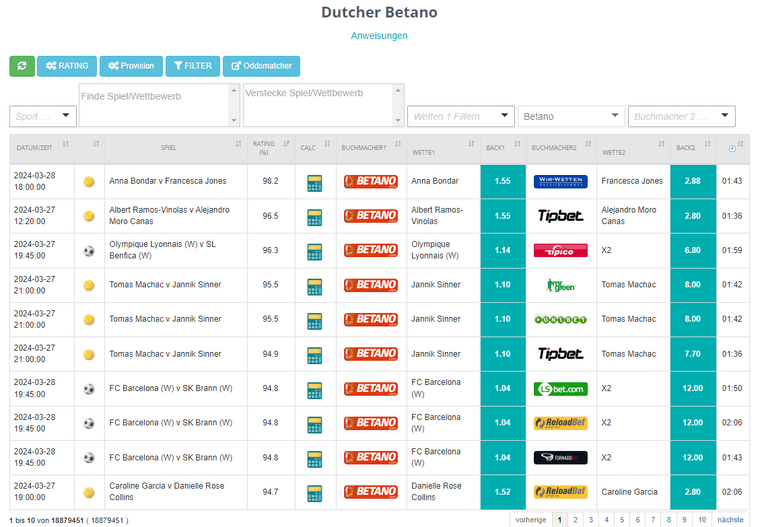Sort by the BUCHMACHER1 column
This screenshot has height=527, width=760.
click(x=371, y=148)
